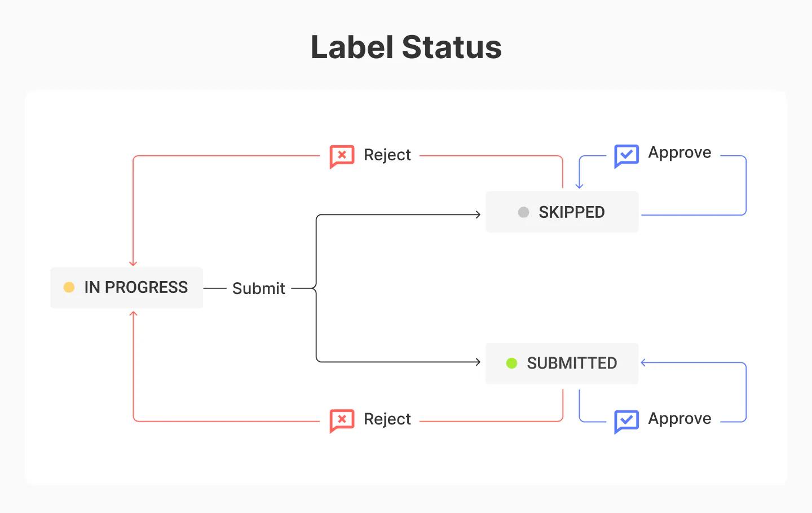
Task: Click the yellow dot beside IN PROGRESS
Action: click(69, 287)
